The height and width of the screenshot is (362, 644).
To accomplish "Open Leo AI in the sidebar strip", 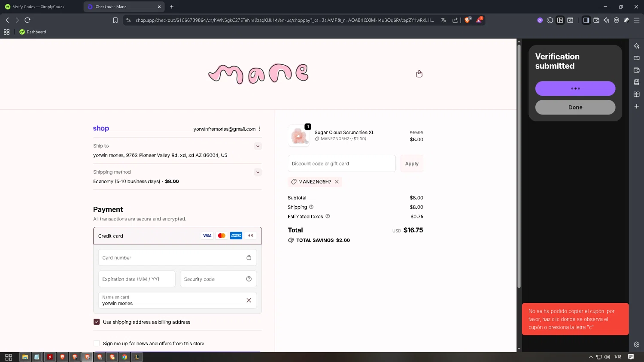I will (x=636, y=46).
